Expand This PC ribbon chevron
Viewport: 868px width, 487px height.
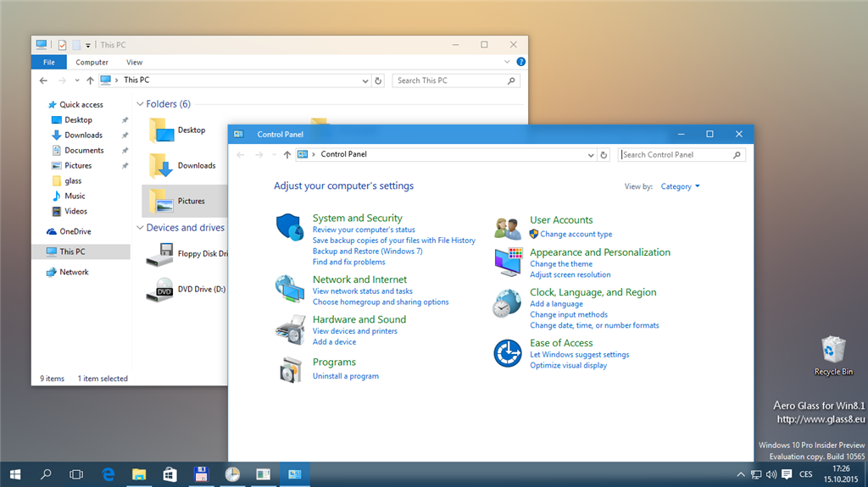click(507, 62)
